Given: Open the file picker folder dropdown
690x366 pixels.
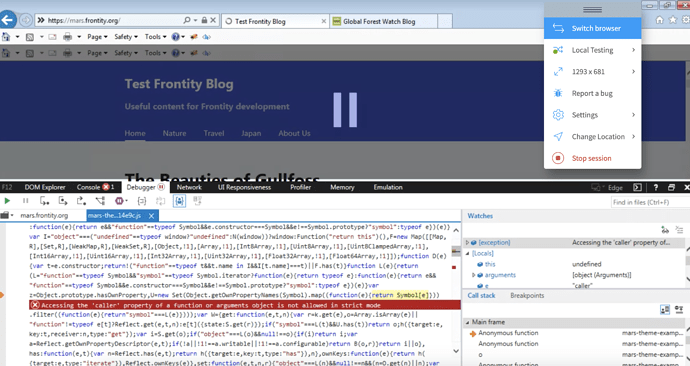Looking at the screenshot, I should pos(7,216).
